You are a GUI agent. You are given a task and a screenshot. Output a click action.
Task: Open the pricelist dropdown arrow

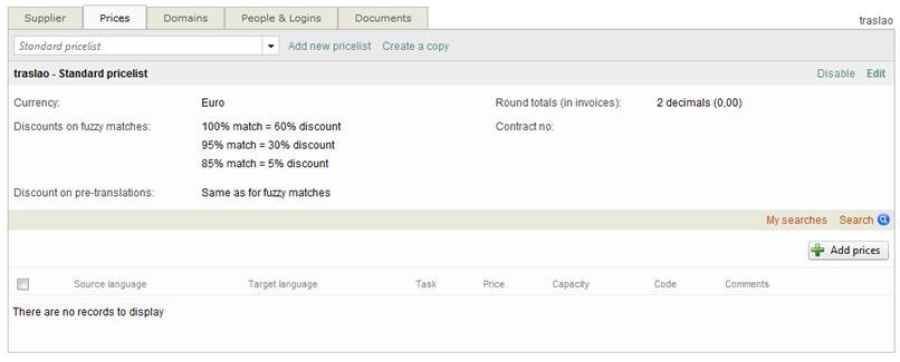tap(271, 46)
